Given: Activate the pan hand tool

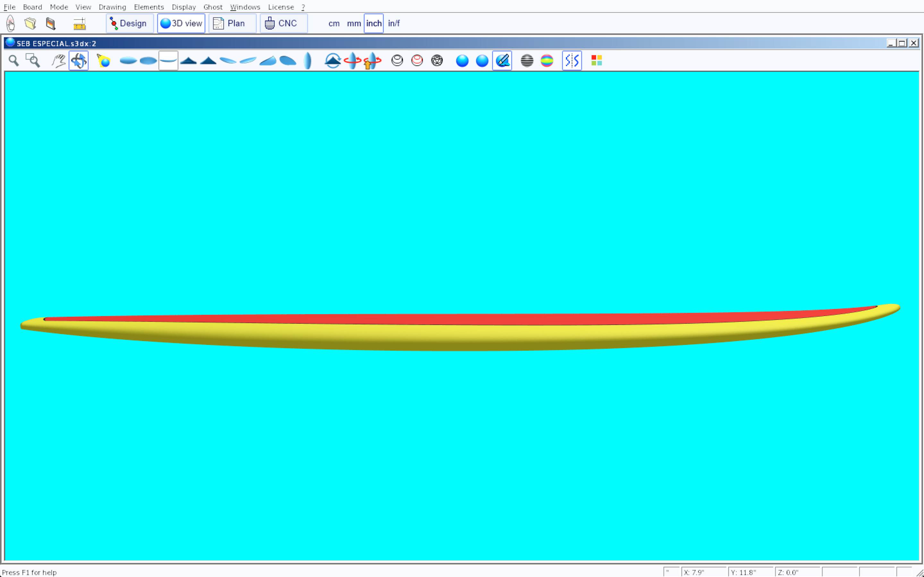Looking at the screenshot, I should [x=58, y=61].
